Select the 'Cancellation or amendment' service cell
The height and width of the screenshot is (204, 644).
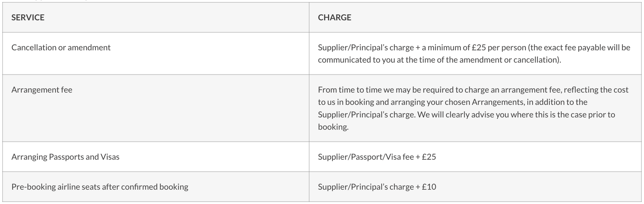(x=61, y=48)
